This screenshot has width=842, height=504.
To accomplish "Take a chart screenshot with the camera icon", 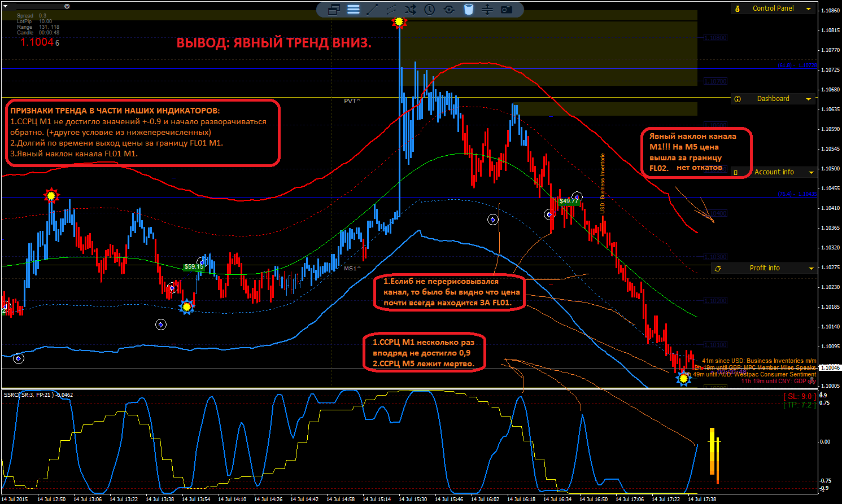I will point(507,10).
